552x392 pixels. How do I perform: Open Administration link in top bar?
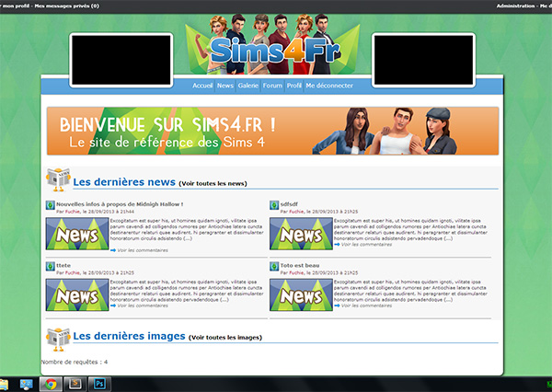click(x=515, y=6)
